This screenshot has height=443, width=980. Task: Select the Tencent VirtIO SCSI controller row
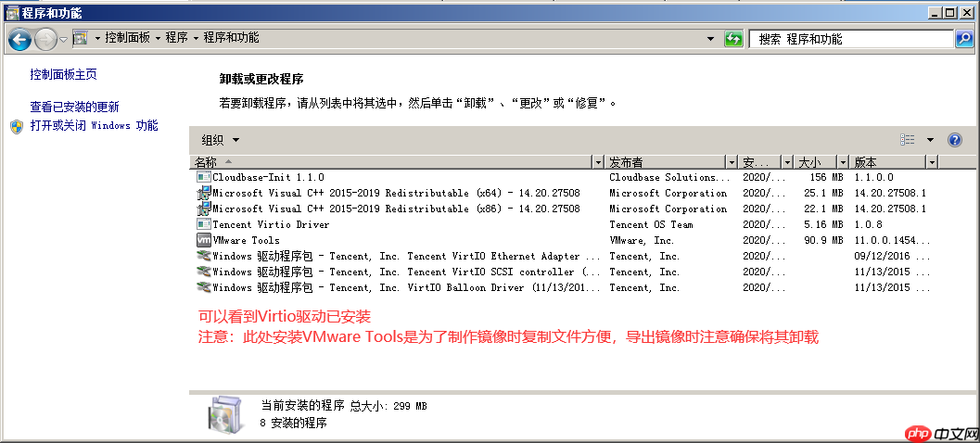click(407, 272)
